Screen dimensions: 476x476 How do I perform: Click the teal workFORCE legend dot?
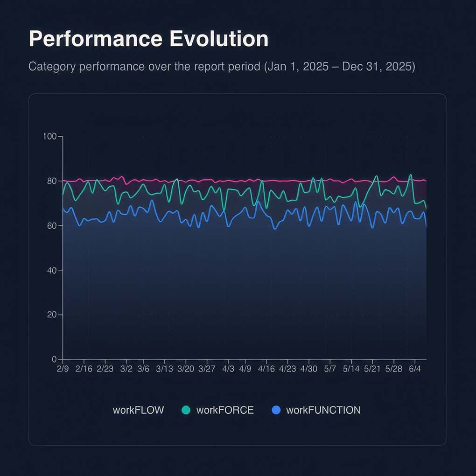pos(186,410)
